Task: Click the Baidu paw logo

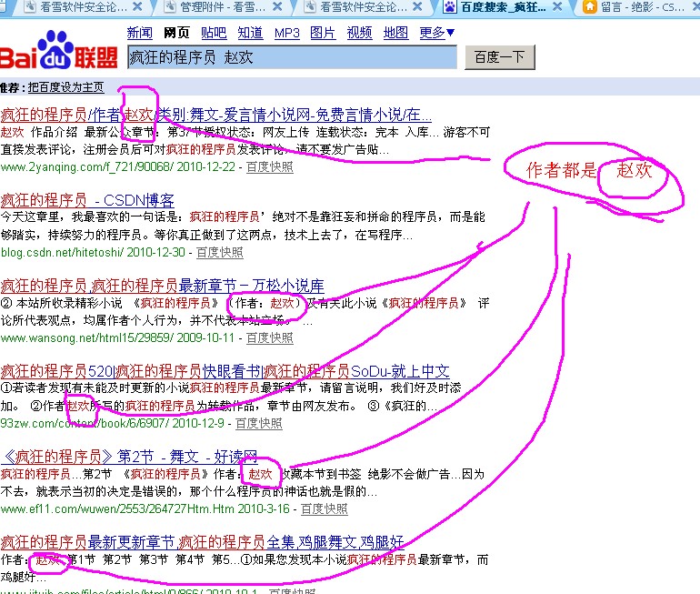Action: click(x=55, y=49)
